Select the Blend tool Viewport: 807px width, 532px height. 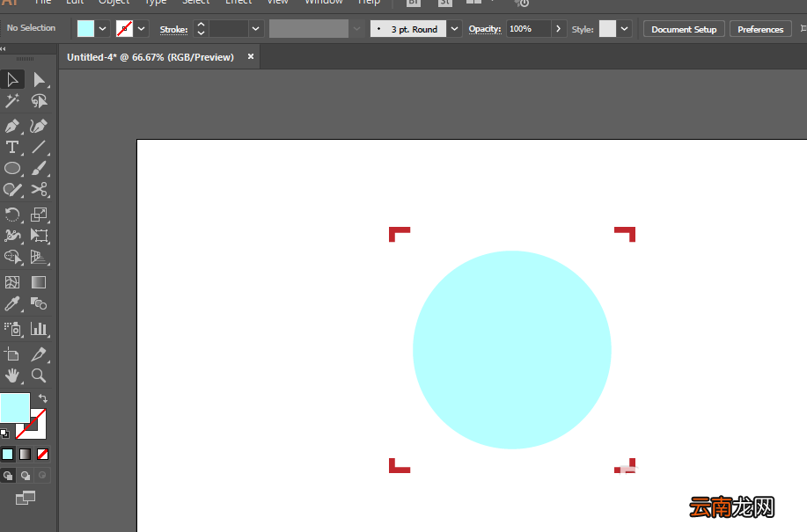[39, 303]
